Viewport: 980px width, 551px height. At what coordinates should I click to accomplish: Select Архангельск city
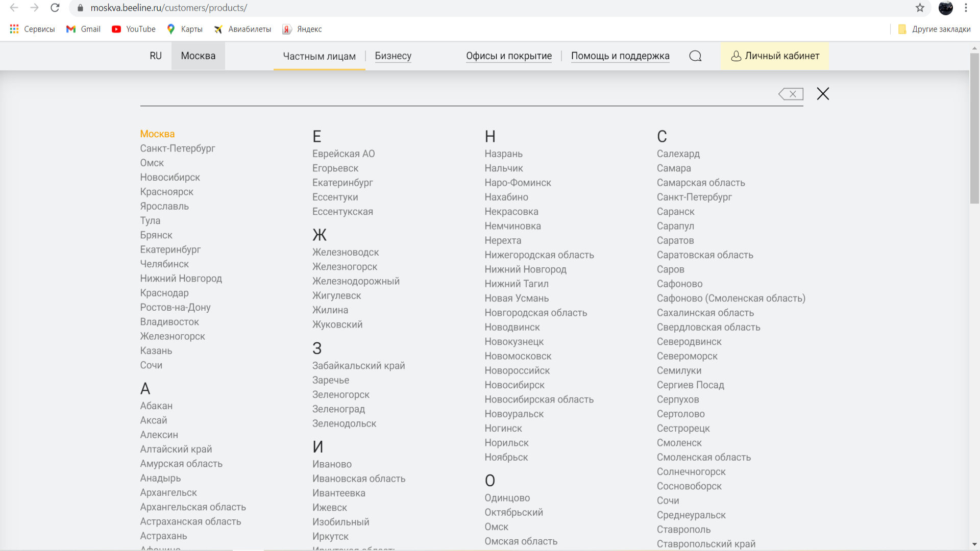(x=168, y=492)
